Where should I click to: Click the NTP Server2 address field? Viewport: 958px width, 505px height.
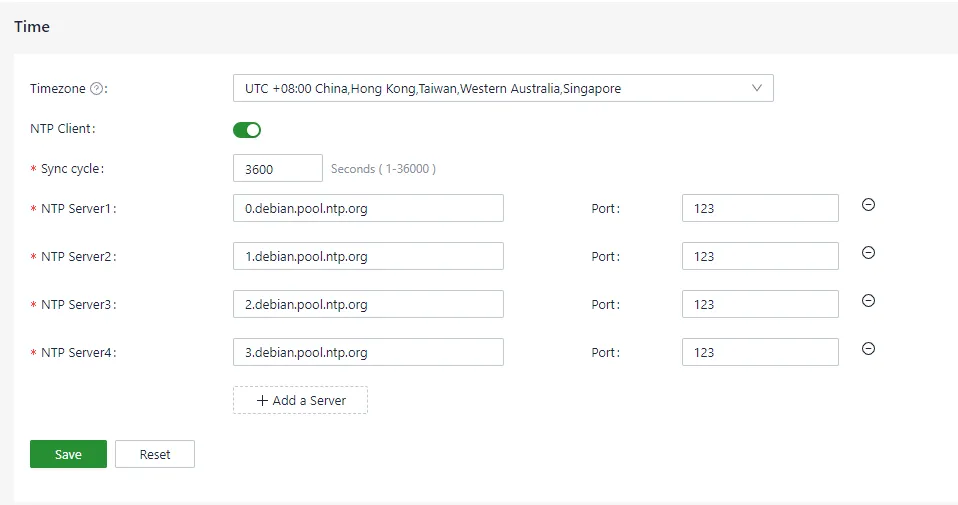(x=368, y=256)
